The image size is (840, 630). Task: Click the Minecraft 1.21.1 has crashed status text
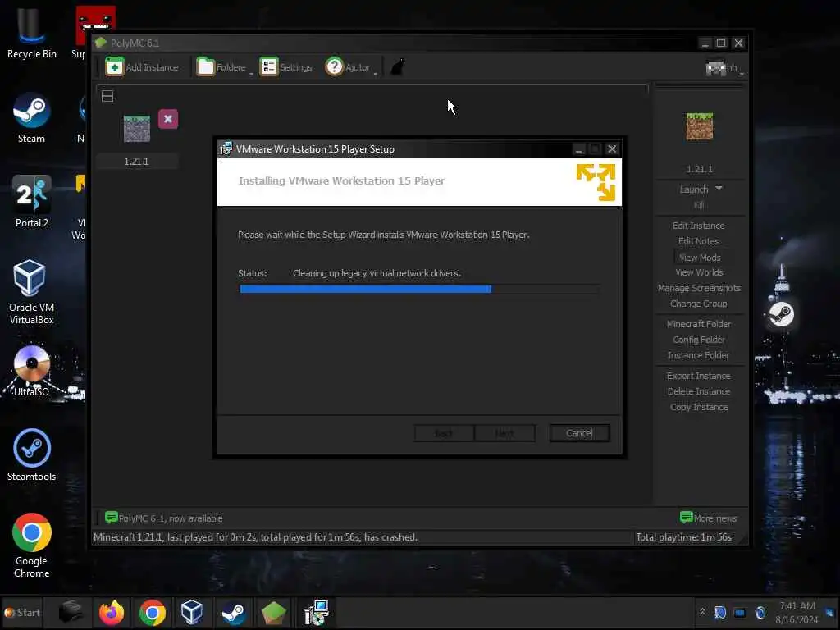(x=255, y=537)
